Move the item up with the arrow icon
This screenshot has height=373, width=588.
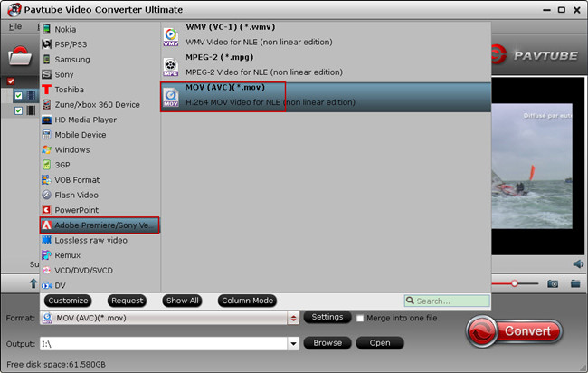click(33, 283)
